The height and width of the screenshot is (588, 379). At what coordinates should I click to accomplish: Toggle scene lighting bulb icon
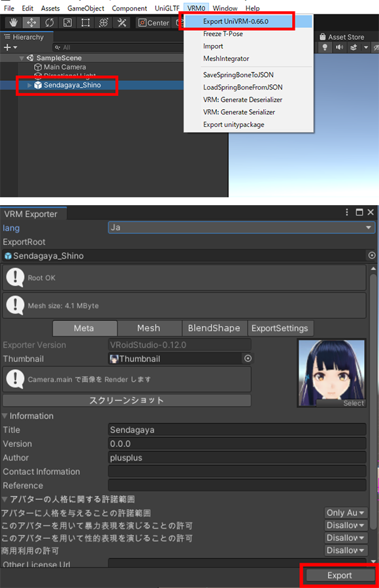(x=325, y=47)
